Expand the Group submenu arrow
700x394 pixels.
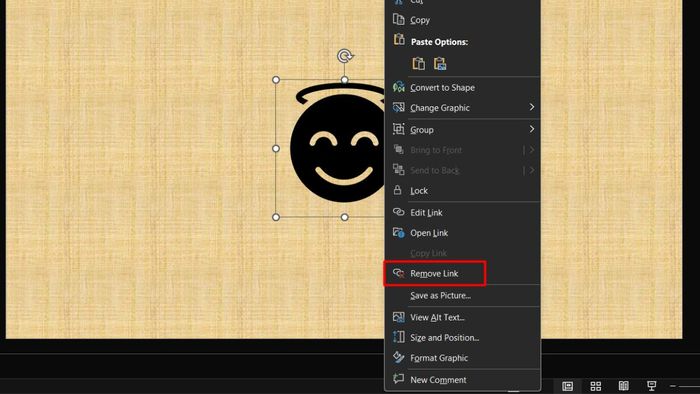pos(532,129)
